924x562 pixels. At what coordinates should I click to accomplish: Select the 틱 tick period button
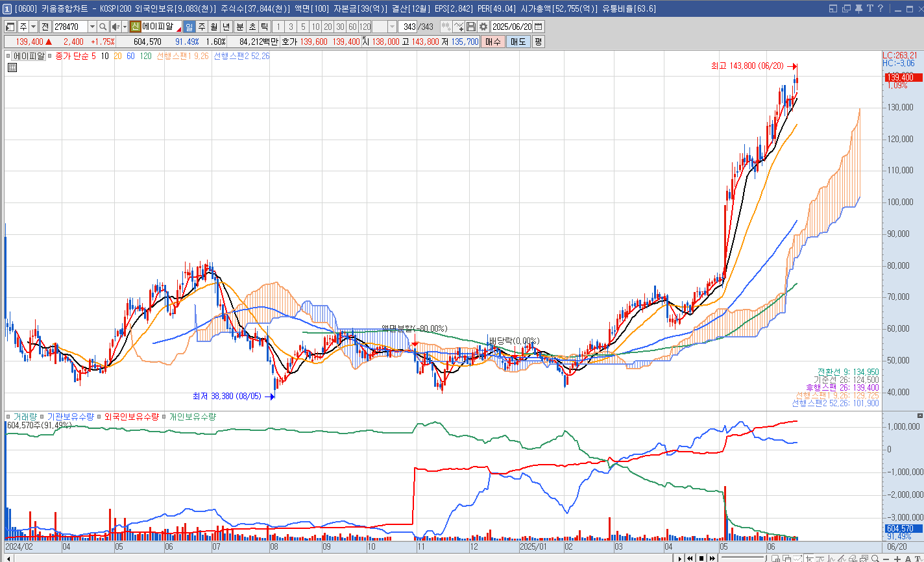[265, 27]
